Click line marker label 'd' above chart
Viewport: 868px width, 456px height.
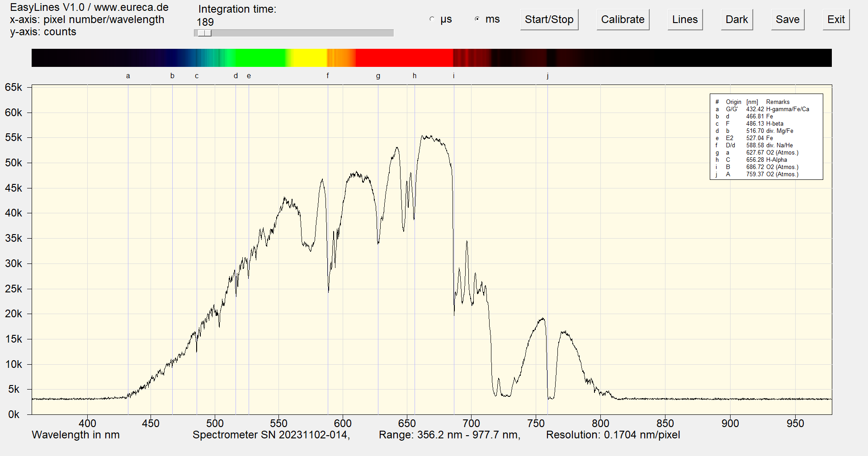(x=236, y=76)
